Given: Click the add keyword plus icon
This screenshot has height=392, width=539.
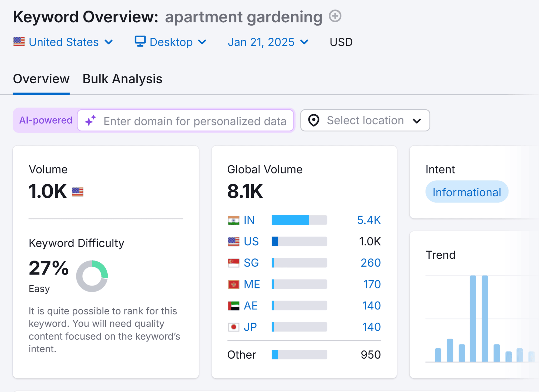Looking at the screenshot, I should tap(335, 16).
